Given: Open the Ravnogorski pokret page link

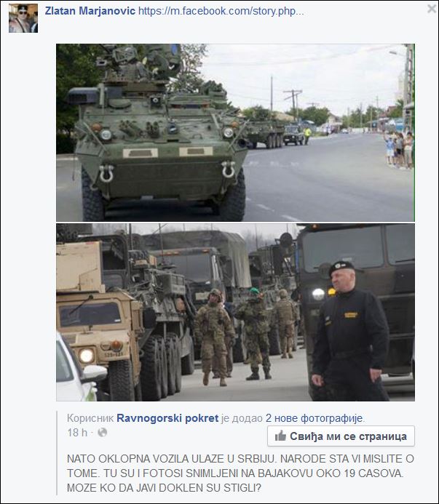Looking at the screenshot, I should (167, 418).
